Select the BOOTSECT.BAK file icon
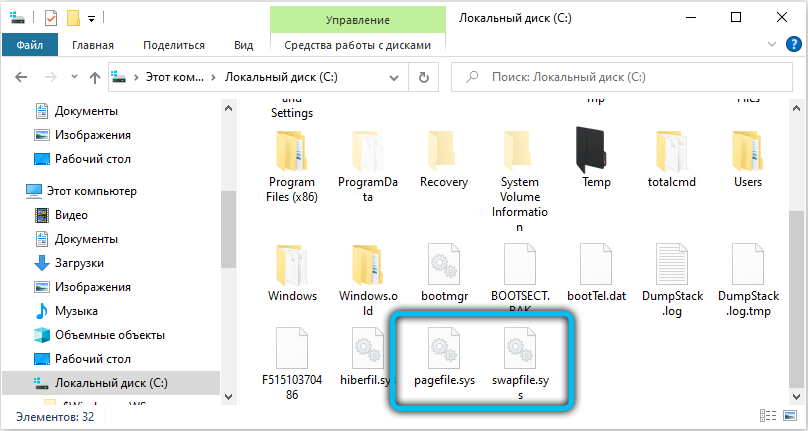The image size is (808, 431). coord(519,265)
